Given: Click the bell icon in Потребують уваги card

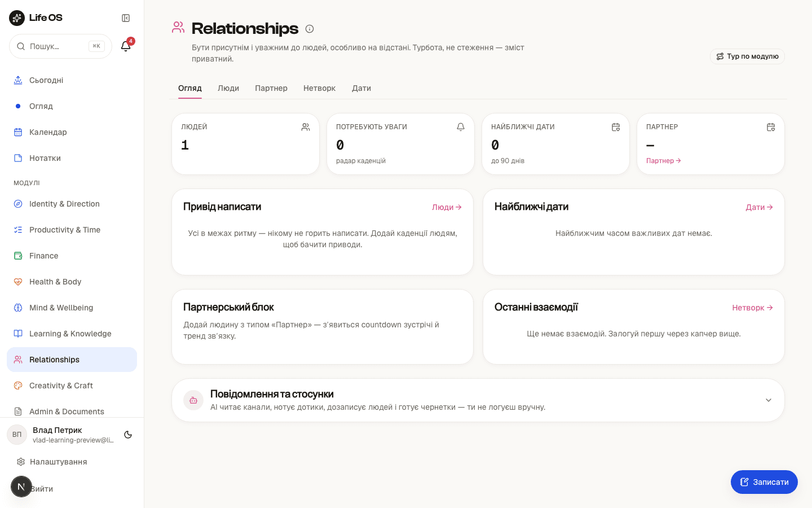Looking at the screenshot, I should click(461, 127).
